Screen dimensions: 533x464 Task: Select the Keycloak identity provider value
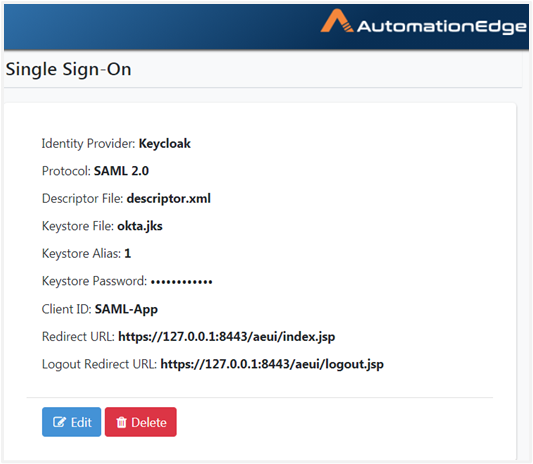point(165,144)
